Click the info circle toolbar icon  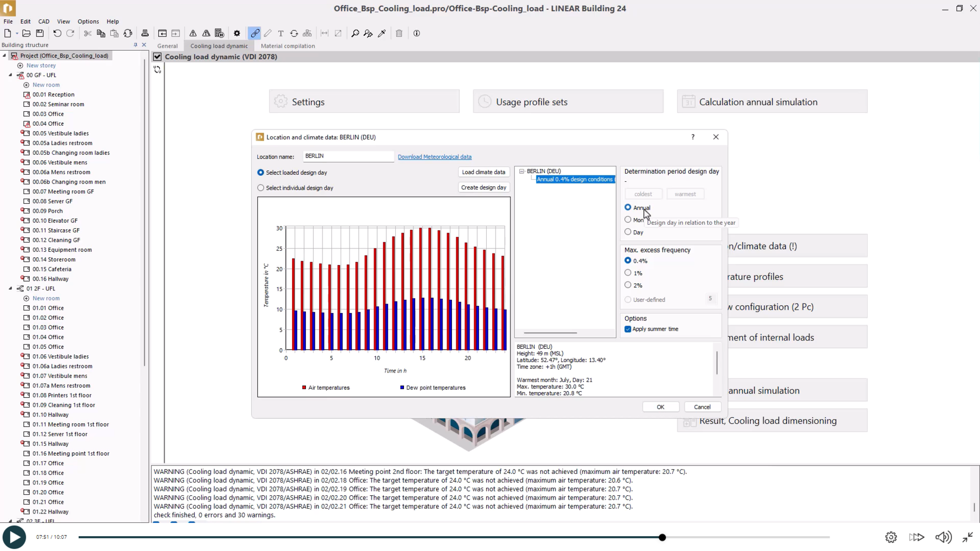click(417, 34)
